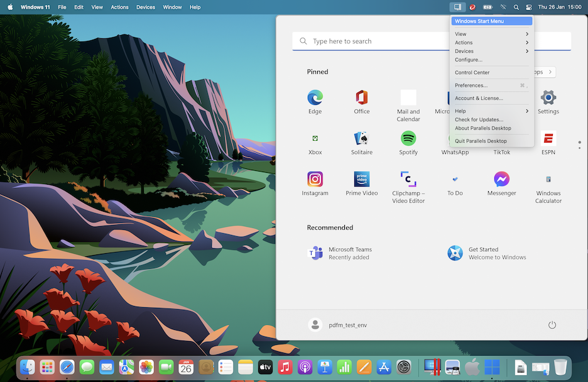
Task: Open the Settings pinned app
Action: [x=548, y=101]
